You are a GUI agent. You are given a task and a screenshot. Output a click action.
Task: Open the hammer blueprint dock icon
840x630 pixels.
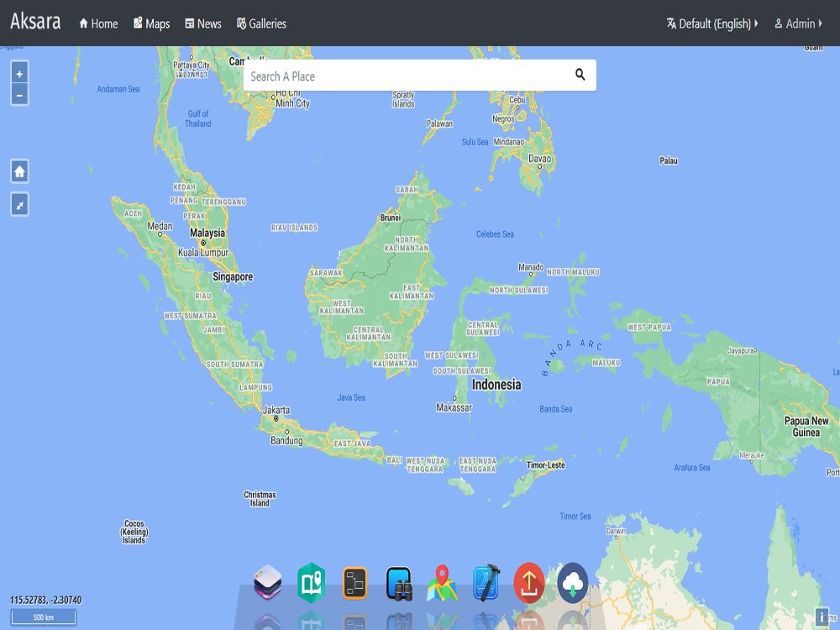486,583
